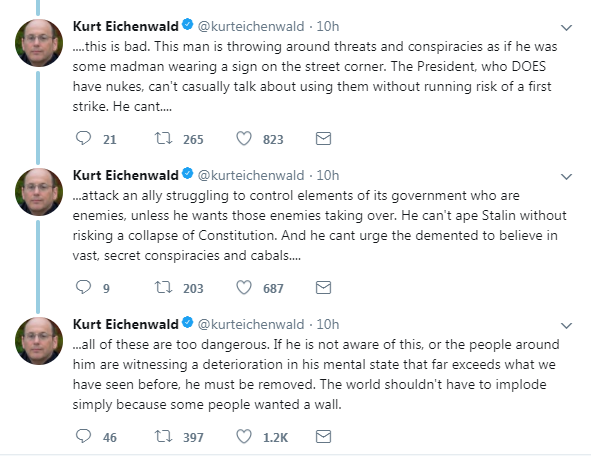The image size is (591, 456).
Task: Open Kurt Eichenwald profile name in first tweet
Action: point(126,26)
